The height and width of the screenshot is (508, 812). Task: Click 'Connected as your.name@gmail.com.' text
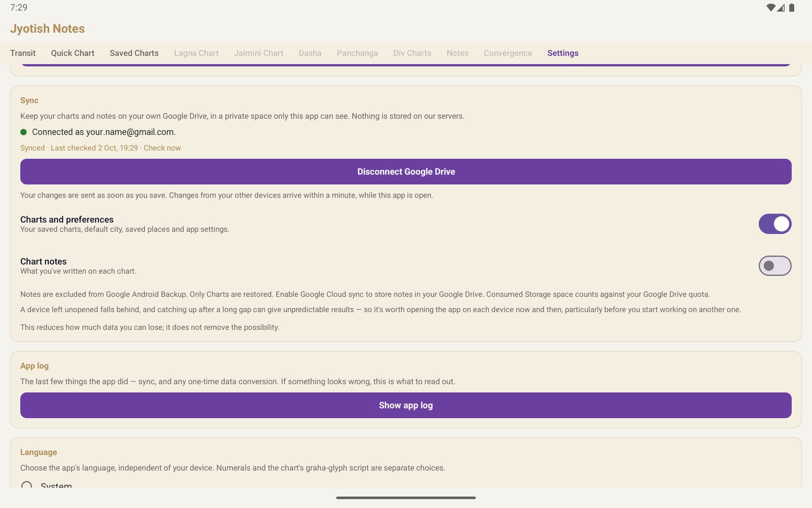(x=104, y=132)
